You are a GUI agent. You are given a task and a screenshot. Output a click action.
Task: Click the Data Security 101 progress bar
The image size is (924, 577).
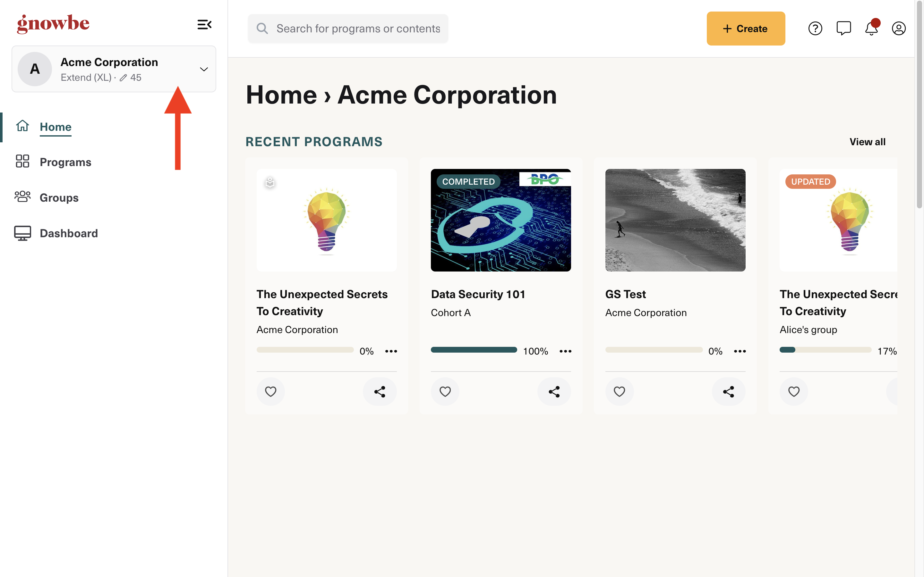[474, 350]
